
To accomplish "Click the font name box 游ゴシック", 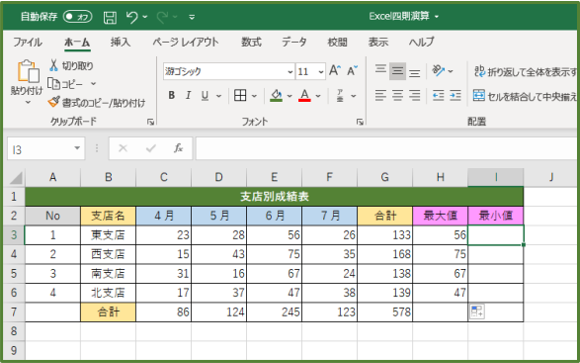I will (225, 71).
